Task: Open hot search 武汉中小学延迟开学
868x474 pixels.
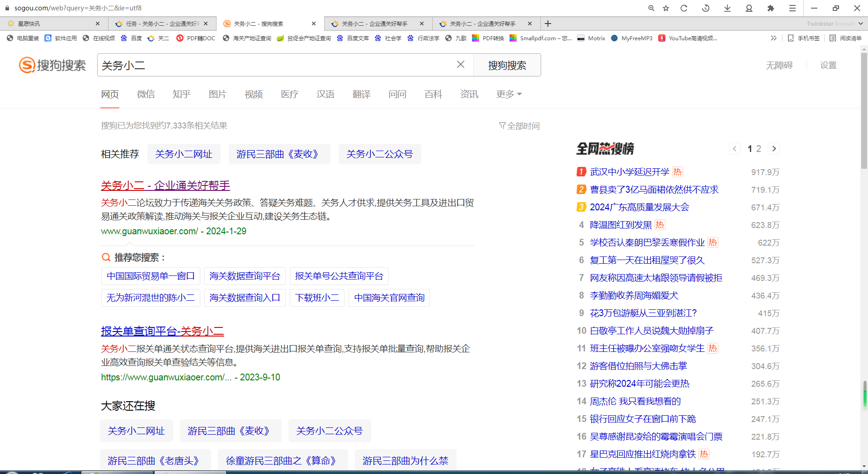Action: click(x=629, y=172)
